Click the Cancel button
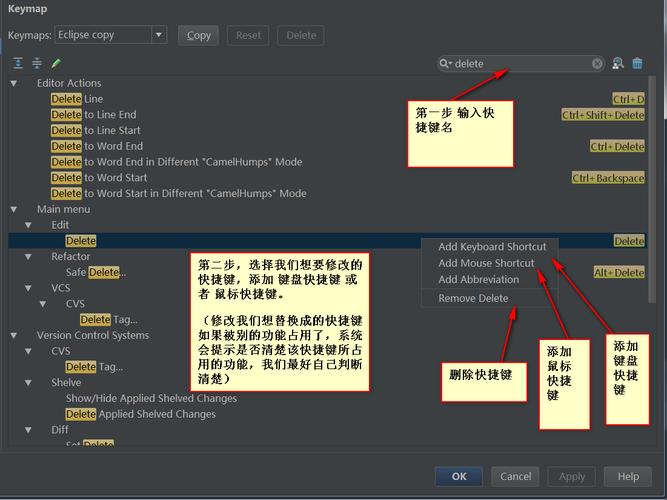 coord(515,476)
